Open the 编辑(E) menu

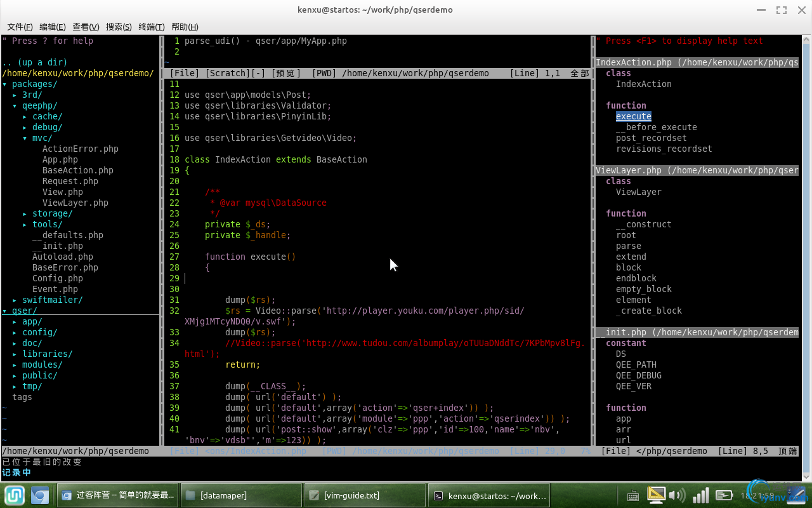(x=53, y=27)
